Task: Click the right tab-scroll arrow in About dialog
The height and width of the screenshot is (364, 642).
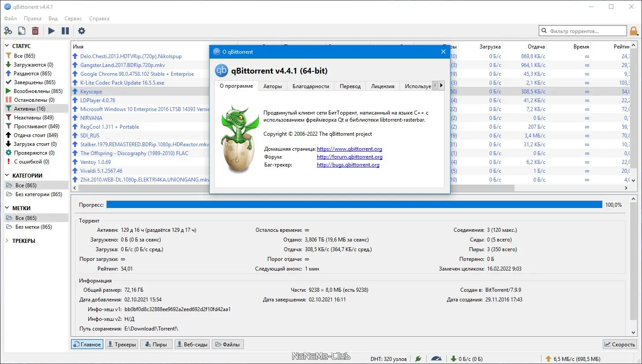Action: tap(441, 85)
